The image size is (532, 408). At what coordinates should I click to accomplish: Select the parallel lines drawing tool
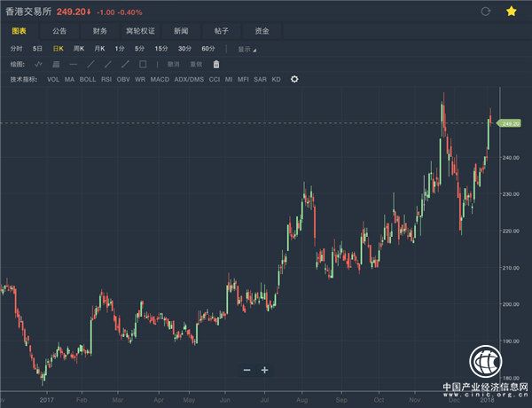tap(56, 64)
